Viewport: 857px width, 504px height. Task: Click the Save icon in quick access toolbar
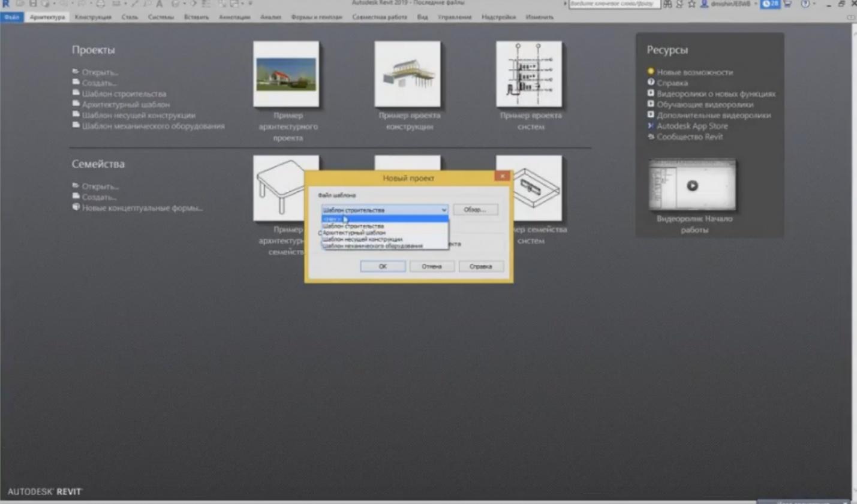33,4
